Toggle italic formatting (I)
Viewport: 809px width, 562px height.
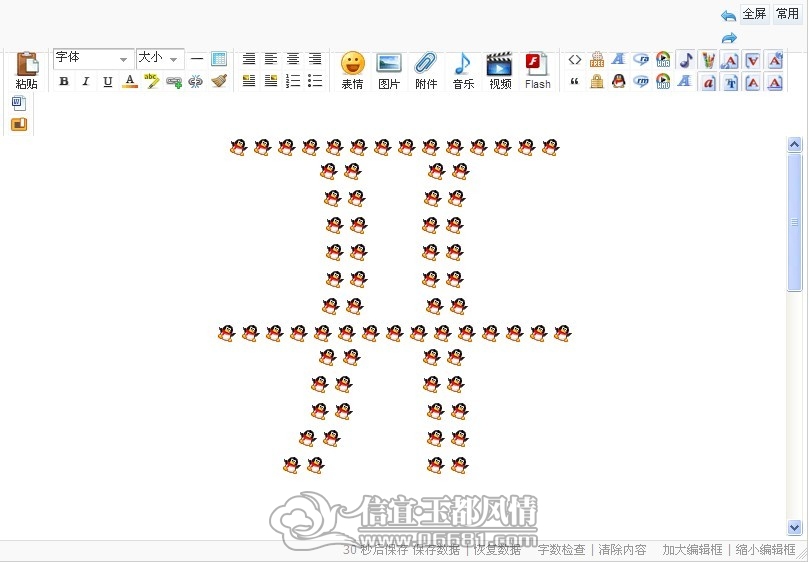86,81
